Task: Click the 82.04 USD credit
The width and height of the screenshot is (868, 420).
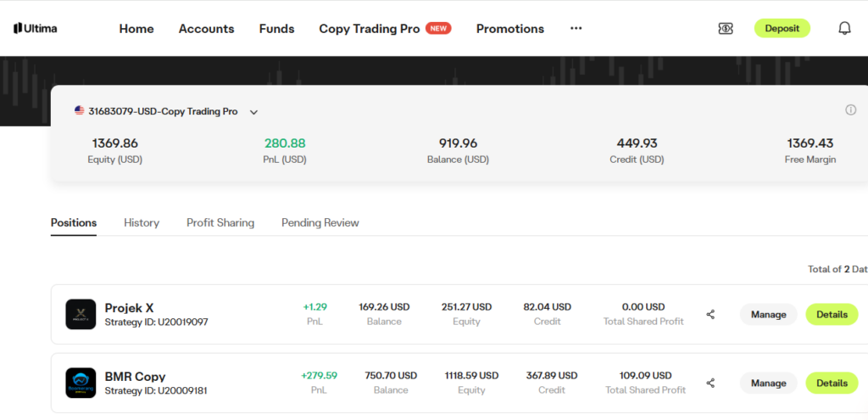Action: click(x=548, y=307)
